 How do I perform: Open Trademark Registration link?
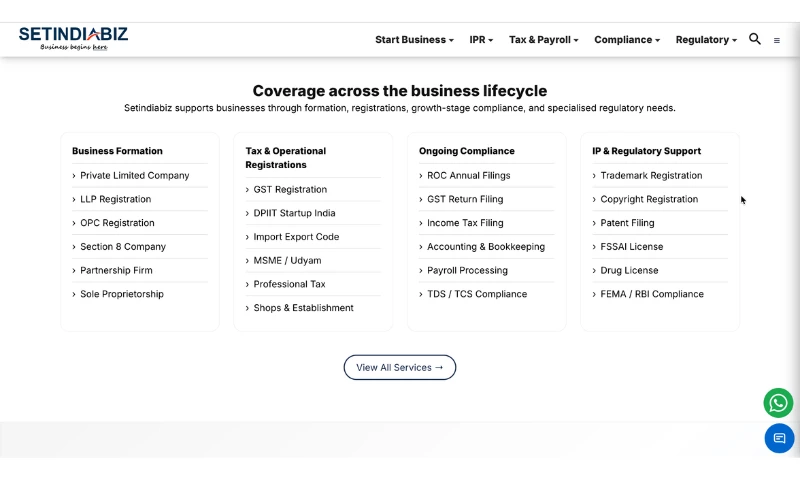click(651, 175)
